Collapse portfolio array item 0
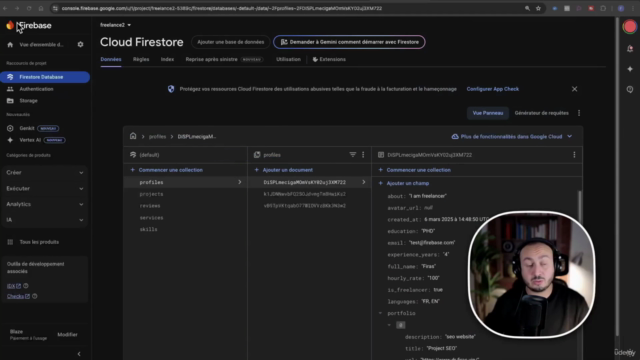This screenshot has height=360, width=640. (389, 325)
